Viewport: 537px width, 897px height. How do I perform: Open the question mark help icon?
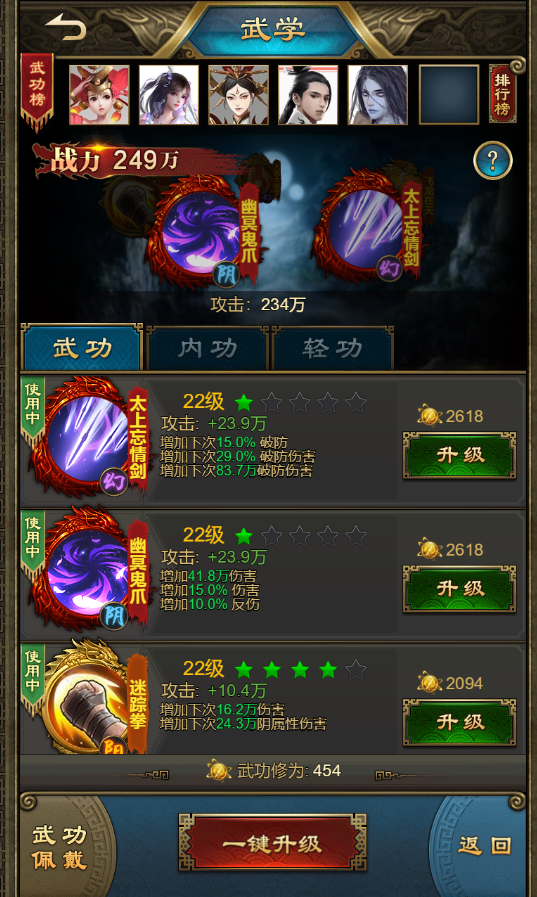[x=493, y=160]
